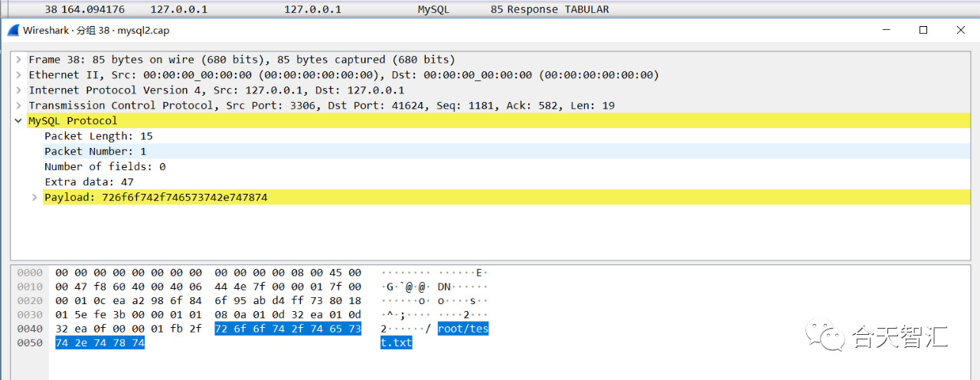Click ASCII text root/tes in hex pane
This screenshot has width=980, height=380.
[463, 329]
